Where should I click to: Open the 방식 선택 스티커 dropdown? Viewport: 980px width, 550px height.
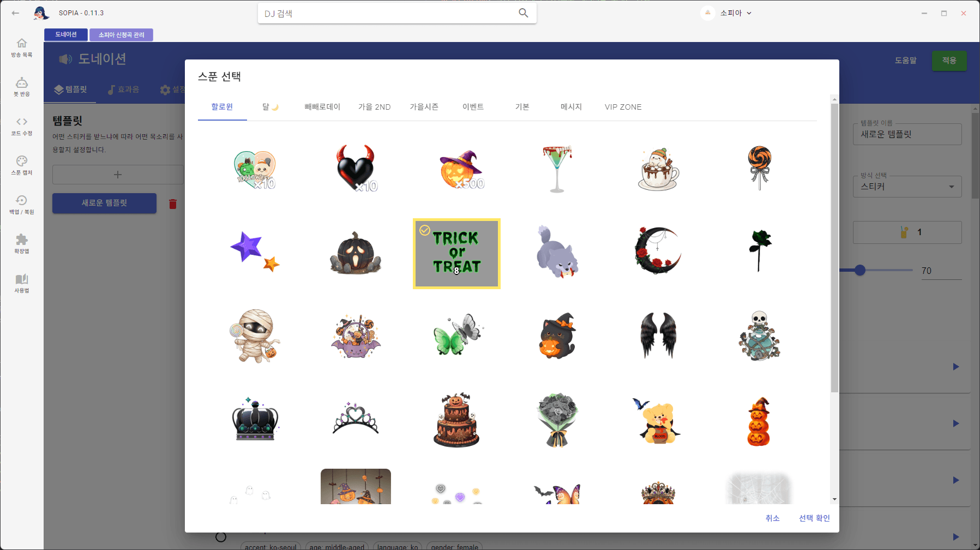click(907, 187)
